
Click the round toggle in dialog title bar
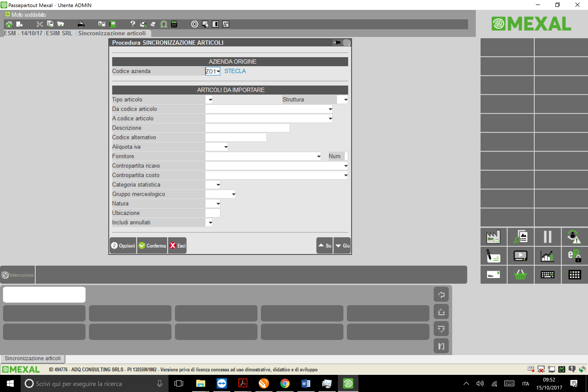click(346, 43)
